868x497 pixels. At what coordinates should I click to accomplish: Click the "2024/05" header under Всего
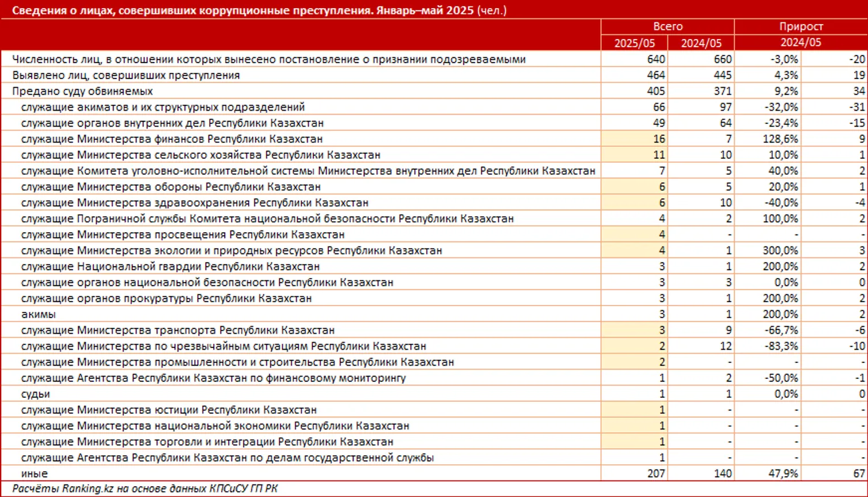[x=701, y=43]
